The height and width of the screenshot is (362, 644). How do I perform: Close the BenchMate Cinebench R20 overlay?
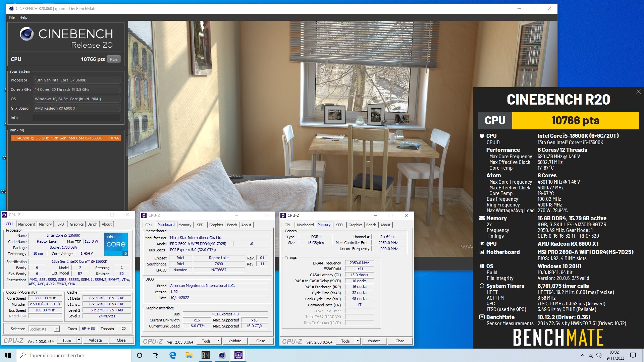pos(638,92)
